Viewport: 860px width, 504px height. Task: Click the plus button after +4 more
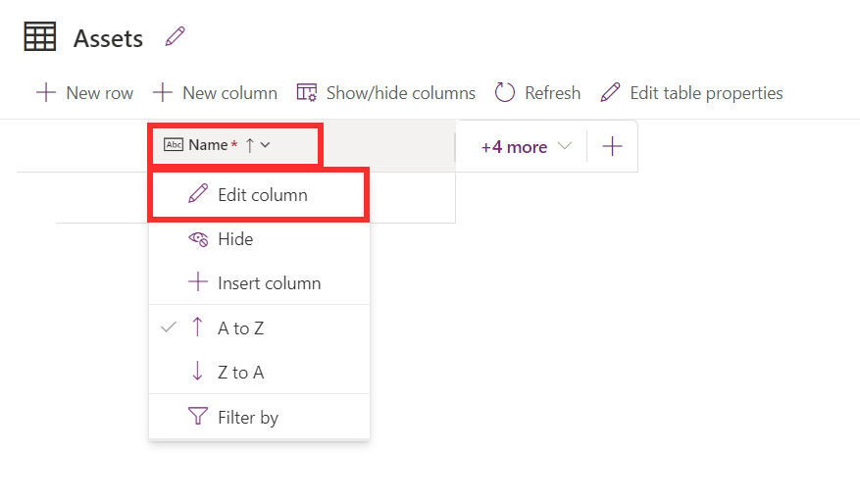[612, 146]
